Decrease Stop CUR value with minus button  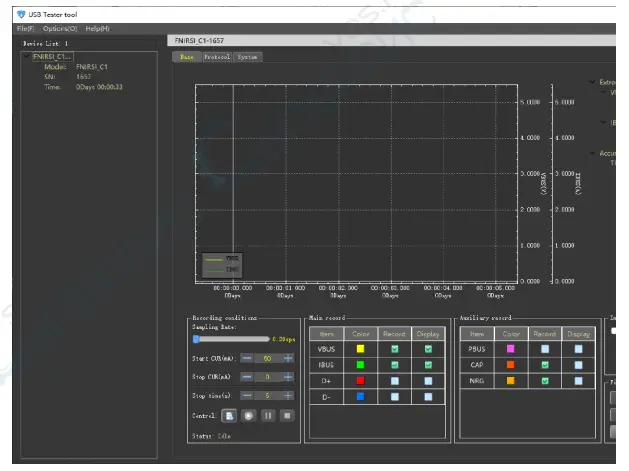tap(247, 377)
